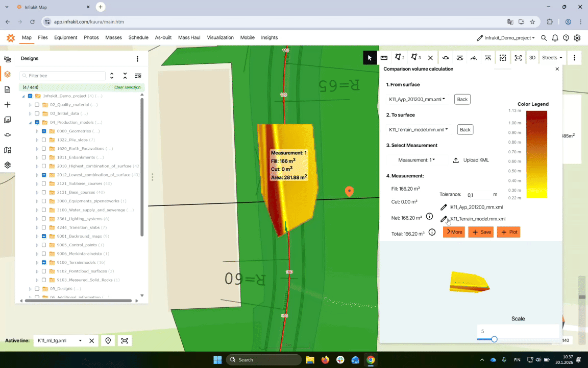Viewport: 588px width, 368px height.
Task: Open the Streets basemap dropdown
Action: point(552,58)
